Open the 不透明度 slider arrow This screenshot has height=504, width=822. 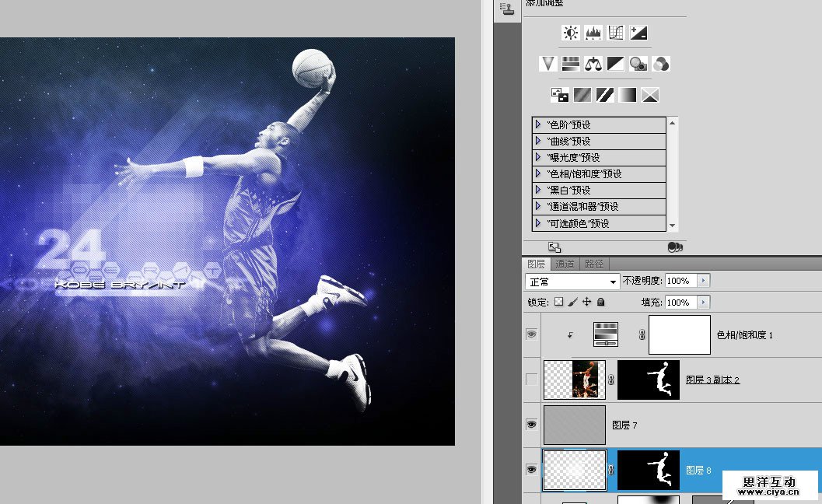(x=703, y=280)
